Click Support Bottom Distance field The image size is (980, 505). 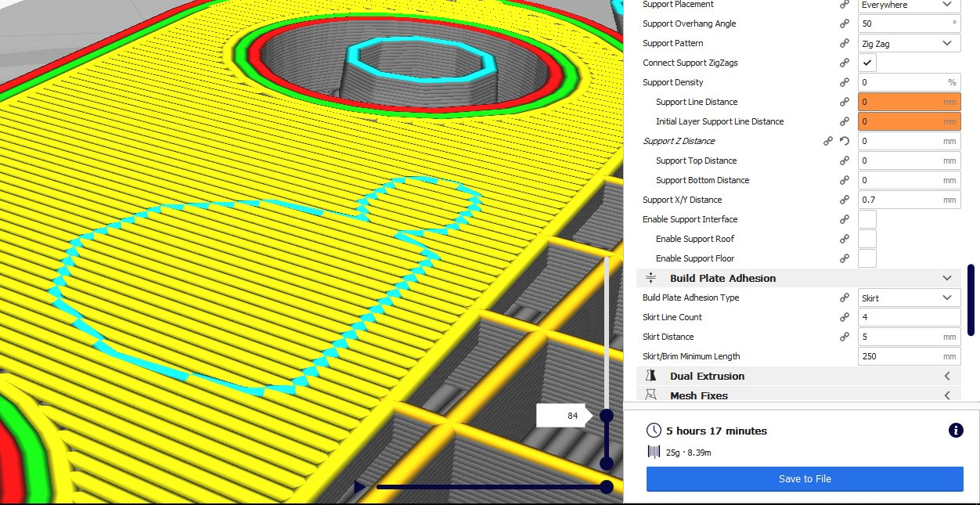pos(910,180)
